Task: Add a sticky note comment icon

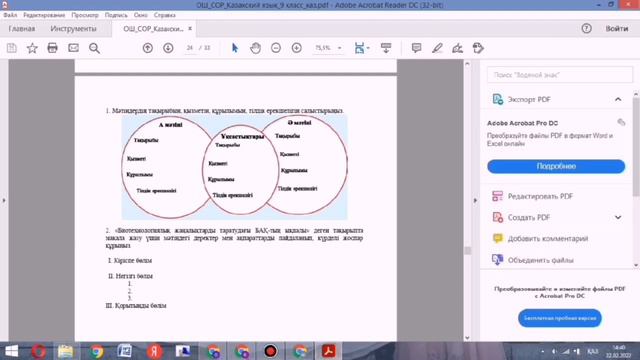Action: (416, 48)
